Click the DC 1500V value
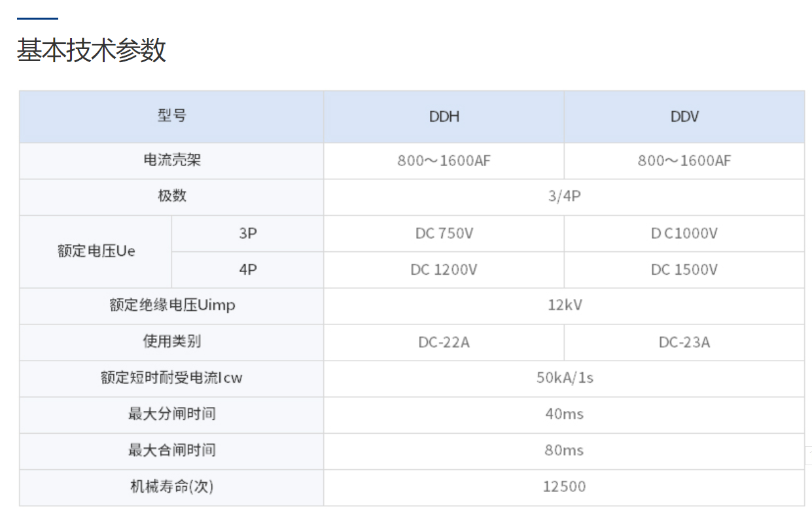 684,270
